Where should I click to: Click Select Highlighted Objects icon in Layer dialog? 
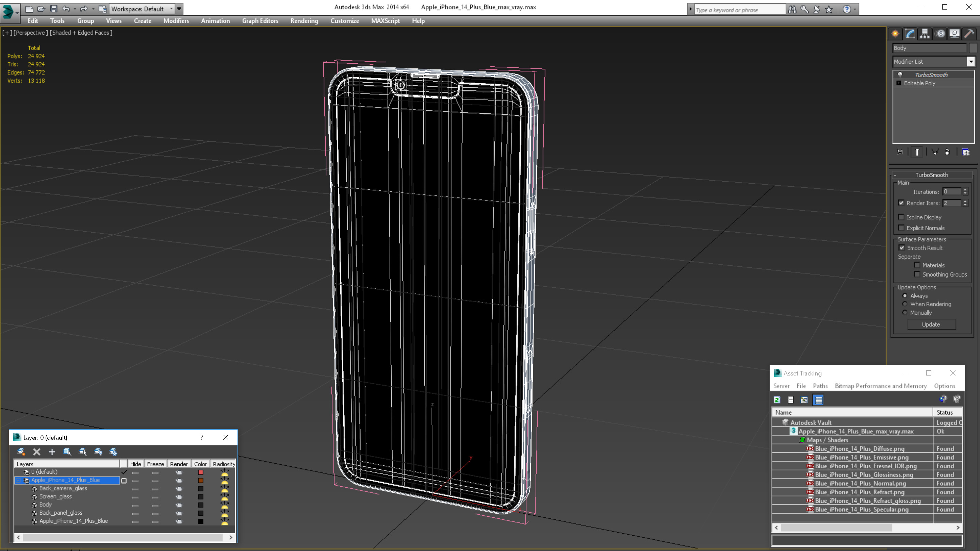pyautogui.click(x=67, y=452)
